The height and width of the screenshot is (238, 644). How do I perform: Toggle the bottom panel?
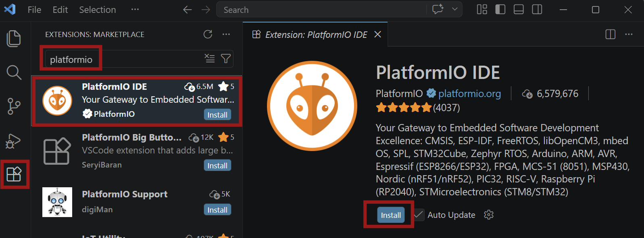(x=519, y=9)
